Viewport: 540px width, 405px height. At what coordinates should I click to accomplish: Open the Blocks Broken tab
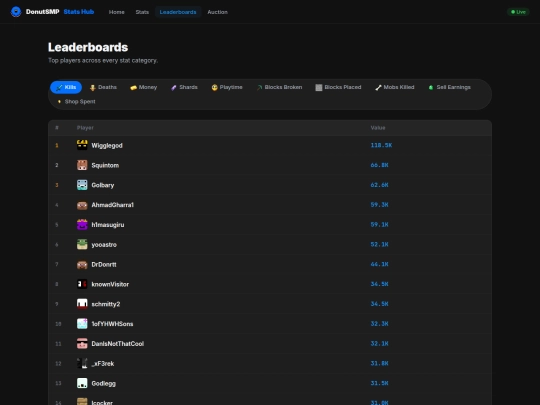279,87
